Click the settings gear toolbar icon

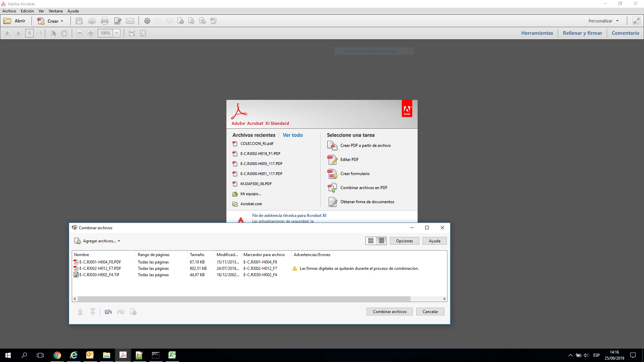[147, 21]
